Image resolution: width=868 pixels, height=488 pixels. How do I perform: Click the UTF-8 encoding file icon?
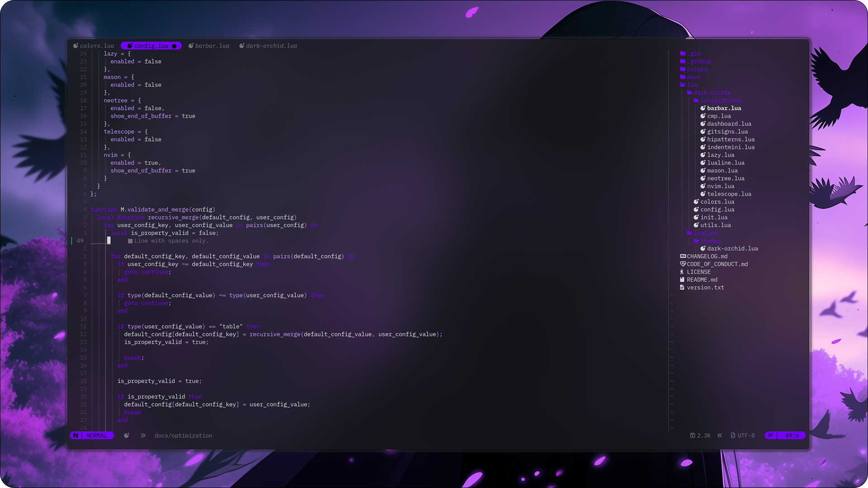click(733, 436)
